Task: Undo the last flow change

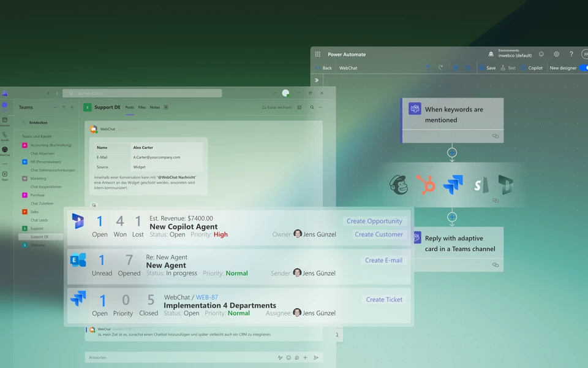Action: 428,67
